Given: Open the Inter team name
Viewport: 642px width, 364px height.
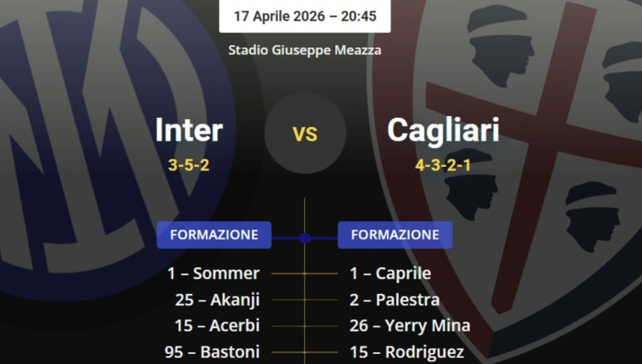Looking at the screenshot, I should pyautogui.click(x=189, y=130).
